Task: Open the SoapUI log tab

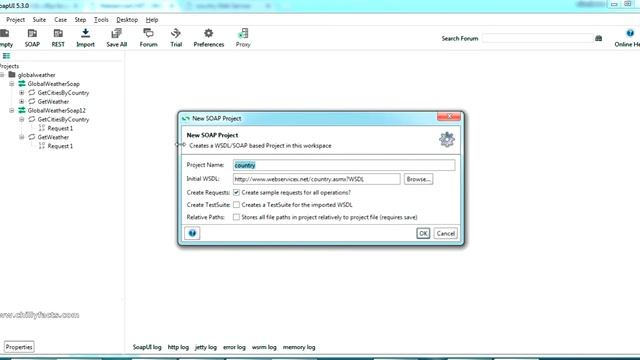Action: pyautogui.click(x=147, y=347)
